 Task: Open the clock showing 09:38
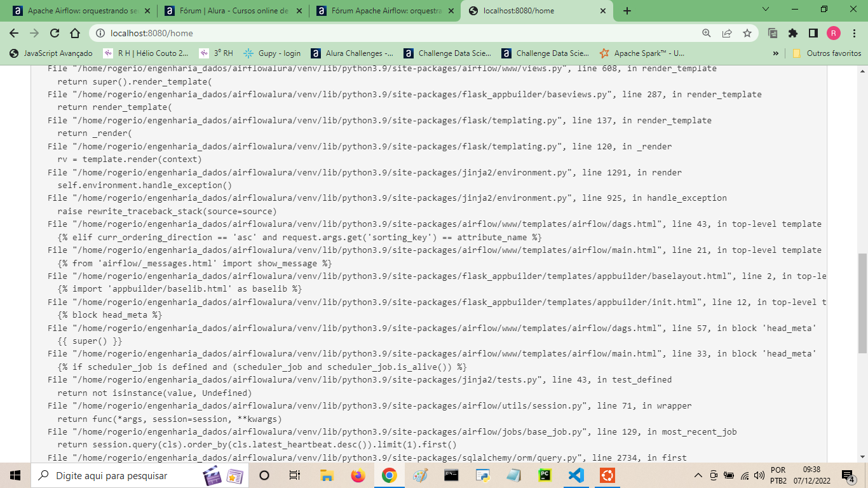click(813, 475)
